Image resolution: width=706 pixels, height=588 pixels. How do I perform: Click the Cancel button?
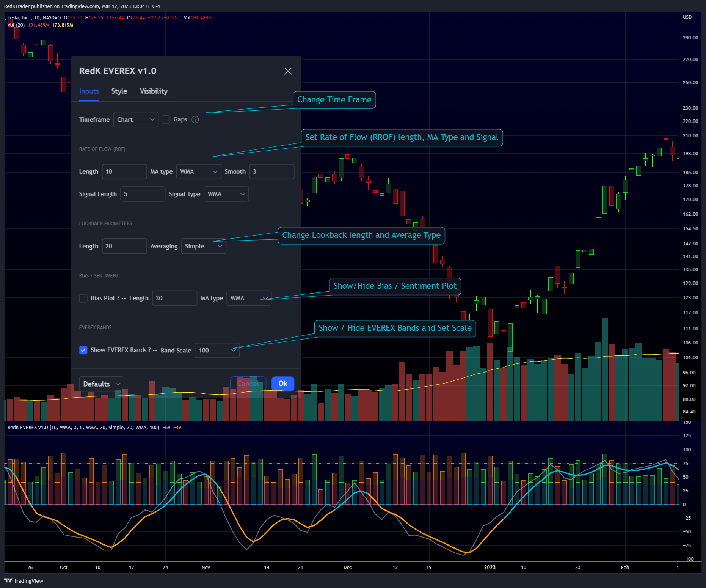tap(248, 384)
